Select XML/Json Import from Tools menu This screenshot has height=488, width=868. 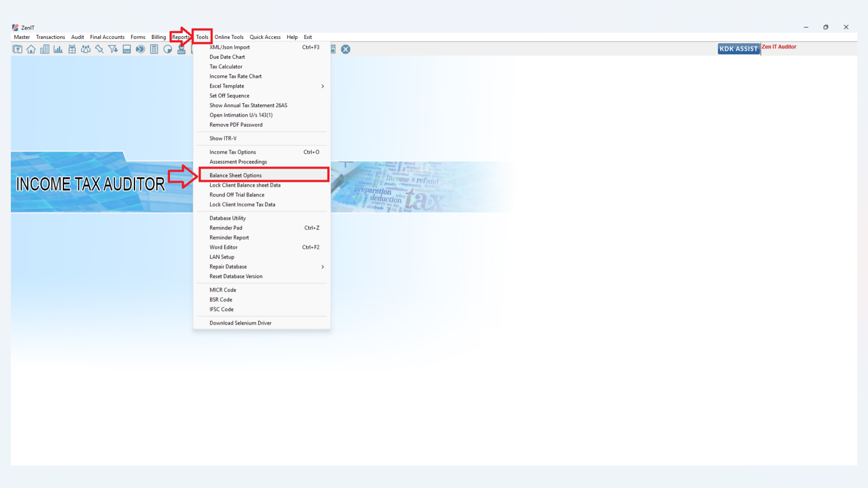point(262,47)
